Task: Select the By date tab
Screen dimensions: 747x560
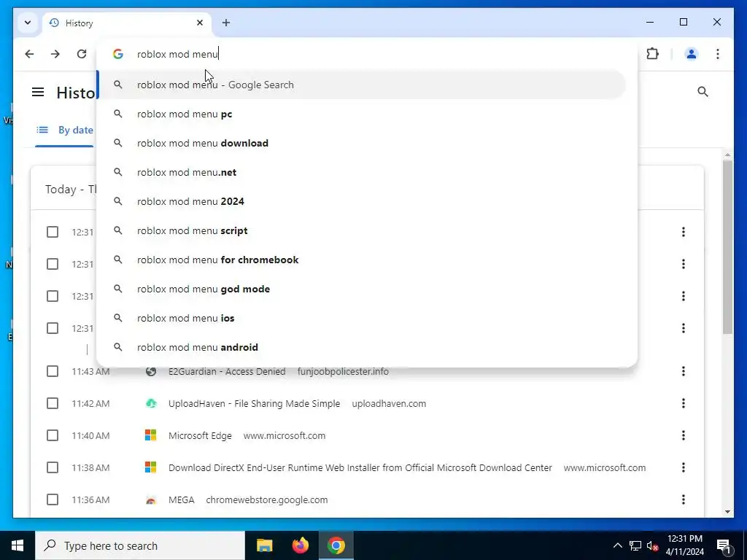Action: tap(64, 130)
